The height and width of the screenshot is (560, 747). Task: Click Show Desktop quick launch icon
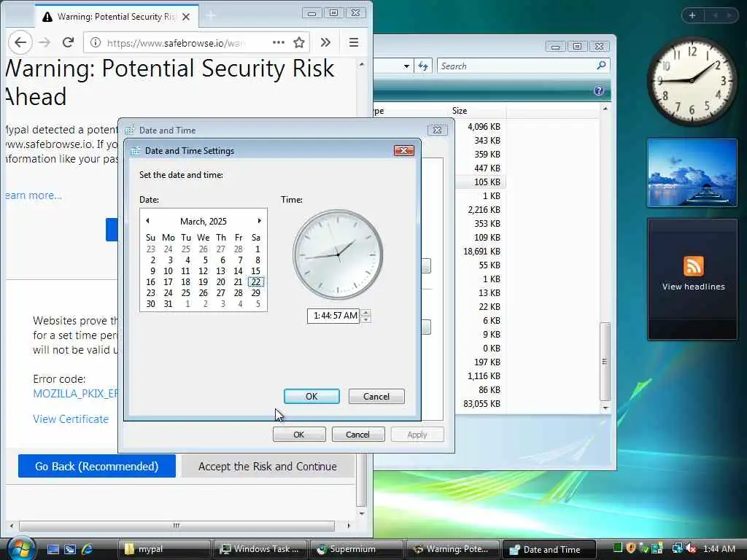[53, 549]
